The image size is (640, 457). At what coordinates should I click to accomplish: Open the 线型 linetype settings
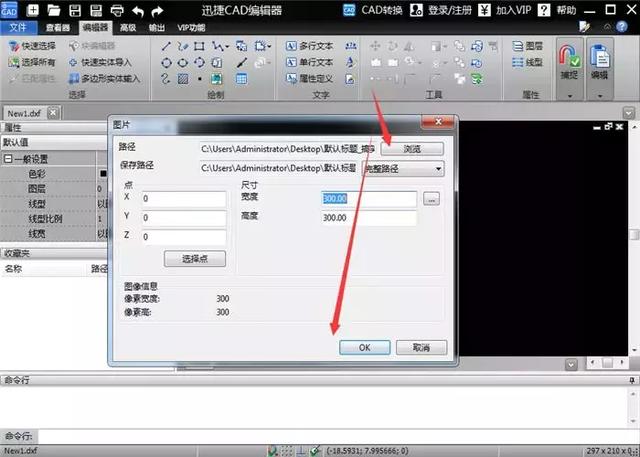[527, 62]
